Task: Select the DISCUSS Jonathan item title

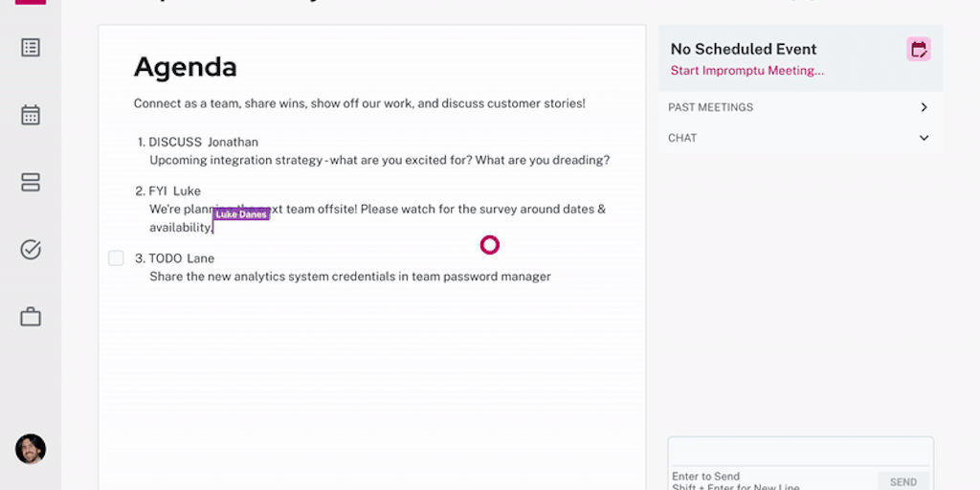Action: [203, 142]
